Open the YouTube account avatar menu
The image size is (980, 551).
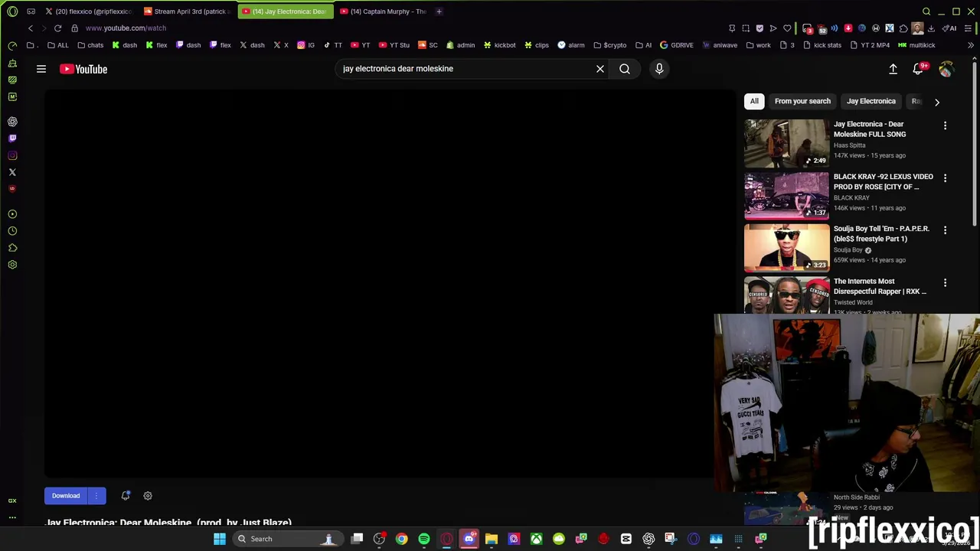click(x=946, y=69)
